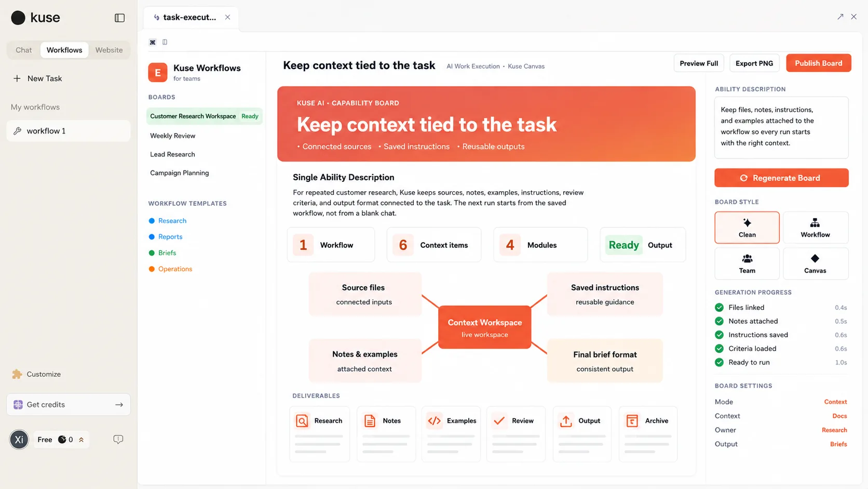The image size is (868, 489).
Task: Click the Kuse Workflows orange E logo
Action: pos(158,73)
